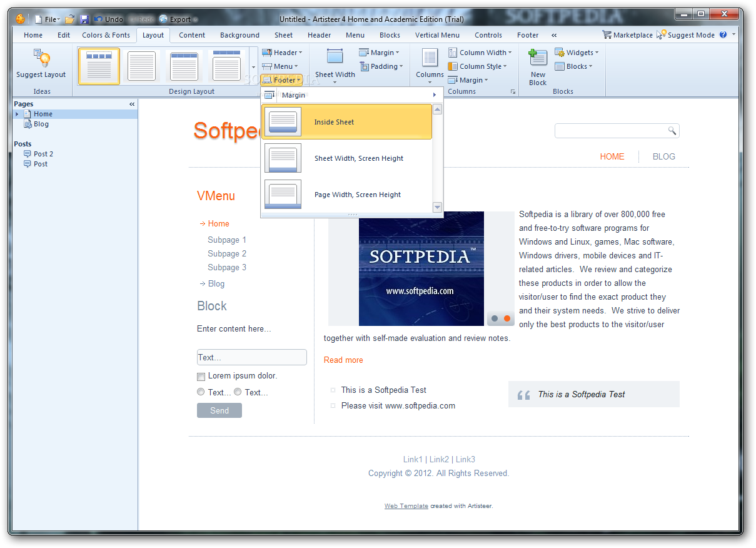Select the third design layout thumbnail
This screenshot has height=548, width=756.
[x=184, y=66]
